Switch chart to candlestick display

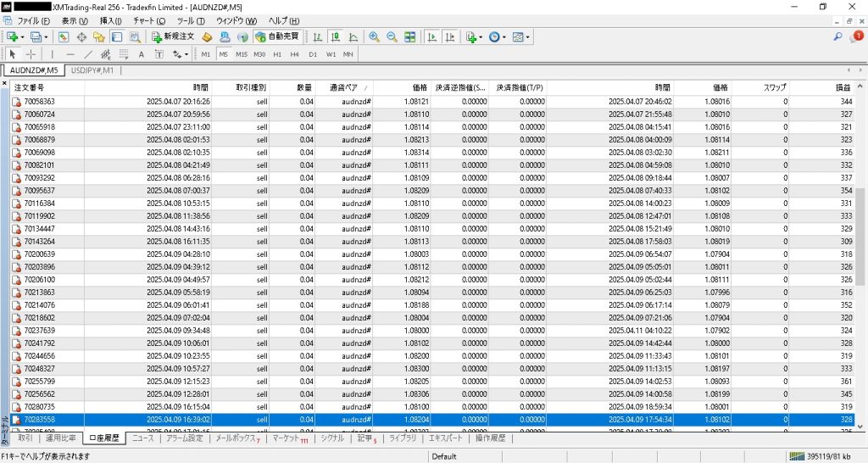click(336, 37)
